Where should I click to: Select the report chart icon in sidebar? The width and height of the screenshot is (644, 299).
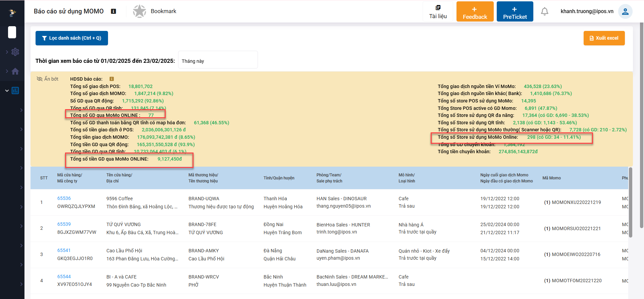click(x=15, y=90)
